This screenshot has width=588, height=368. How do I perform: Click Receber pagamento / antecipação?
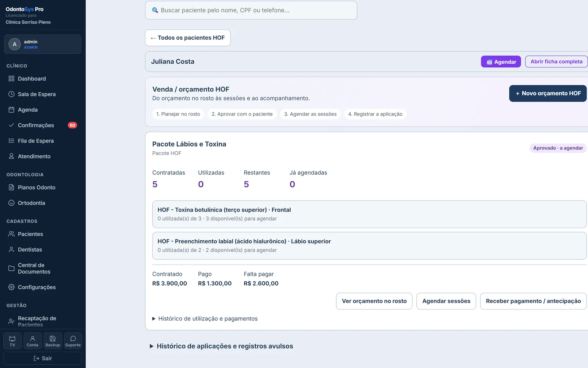(533, 301)
